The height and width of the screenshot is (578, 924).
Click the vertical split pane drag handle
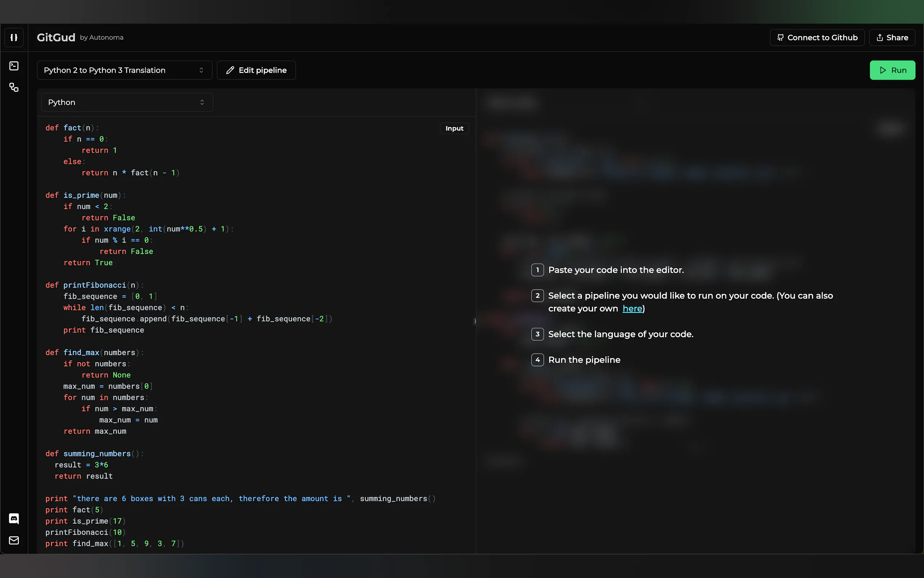[x=475, y=321]
